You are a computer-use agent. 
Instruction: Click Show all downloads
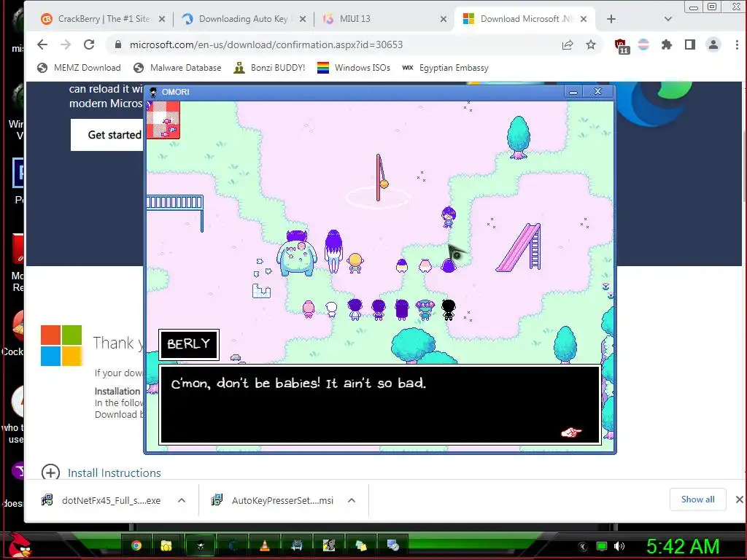698,499
